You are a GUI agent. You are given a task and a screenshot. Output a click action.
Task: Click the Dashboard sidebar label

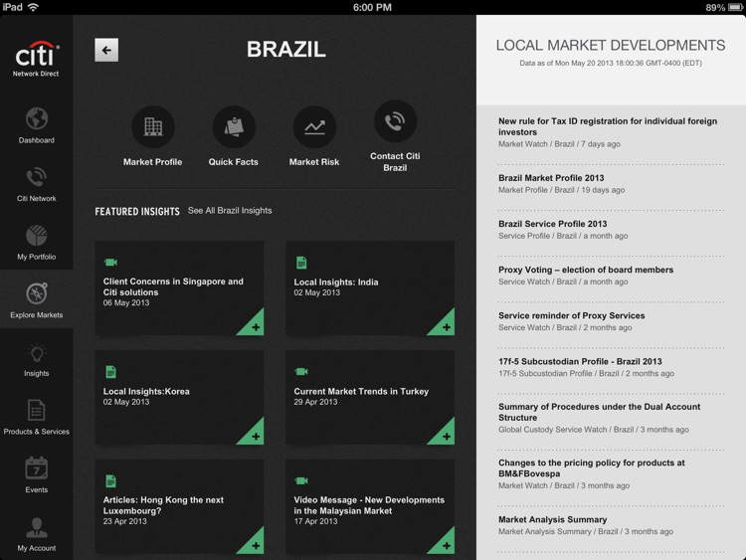click(x=37, y=140)
